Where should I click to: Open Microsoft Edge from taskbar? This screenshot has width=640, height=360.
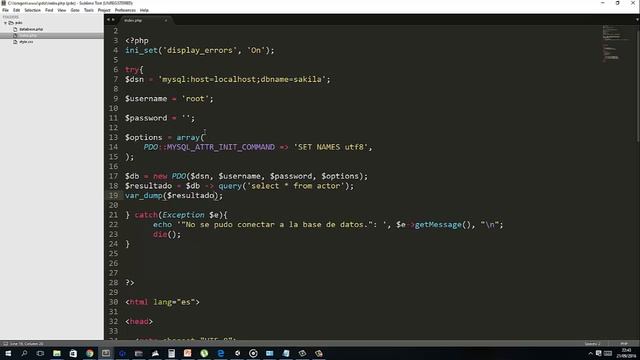pyautogui.click(x=220, y=353)
